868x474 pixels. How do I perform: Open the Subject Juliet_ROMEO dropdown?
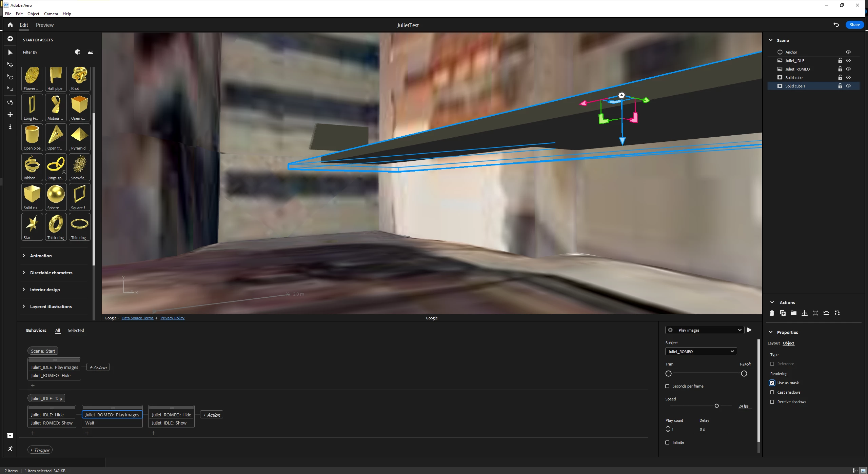tap(701, 352)
